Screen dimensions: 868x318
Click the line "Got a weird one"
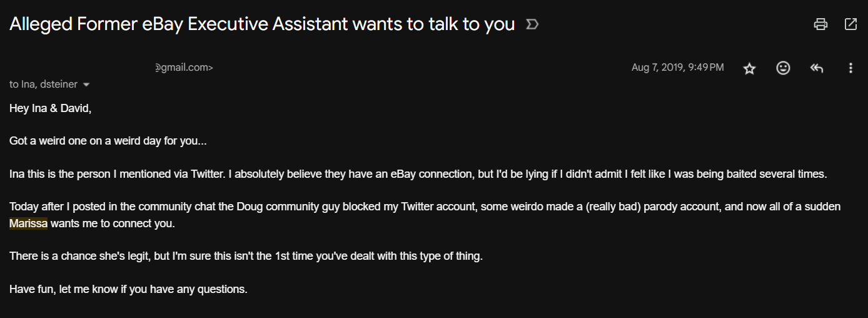(108, 141)
